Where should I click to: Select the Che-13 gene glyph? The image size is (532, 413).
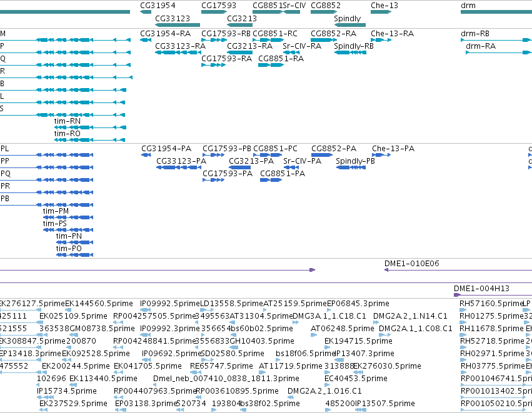[381, 12]
